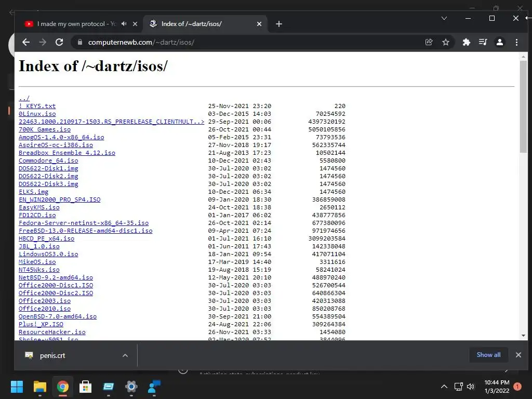Click Office2000-Disc1.ISO link

[x=56, y=286]
